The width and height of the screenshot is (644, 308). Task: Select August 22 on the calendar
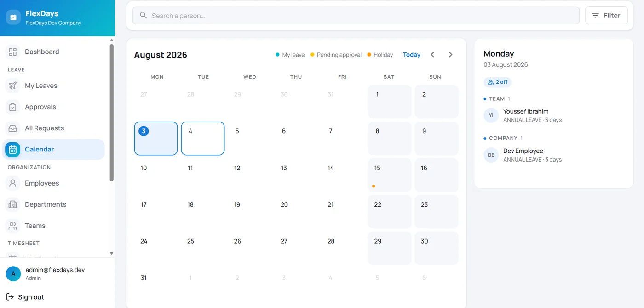coord(390,212)
